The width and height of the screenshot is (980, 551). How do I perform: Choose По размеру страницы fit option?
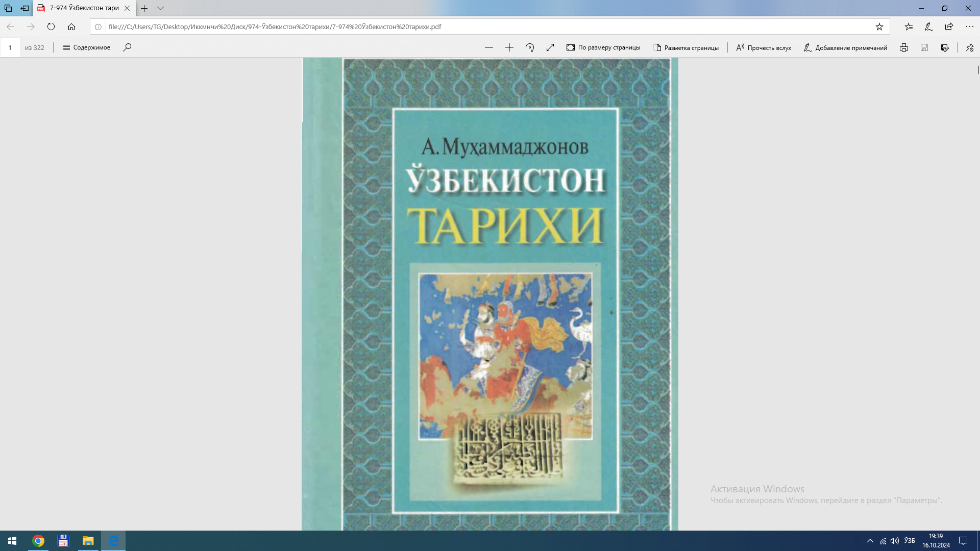click(x=603, y=47)
